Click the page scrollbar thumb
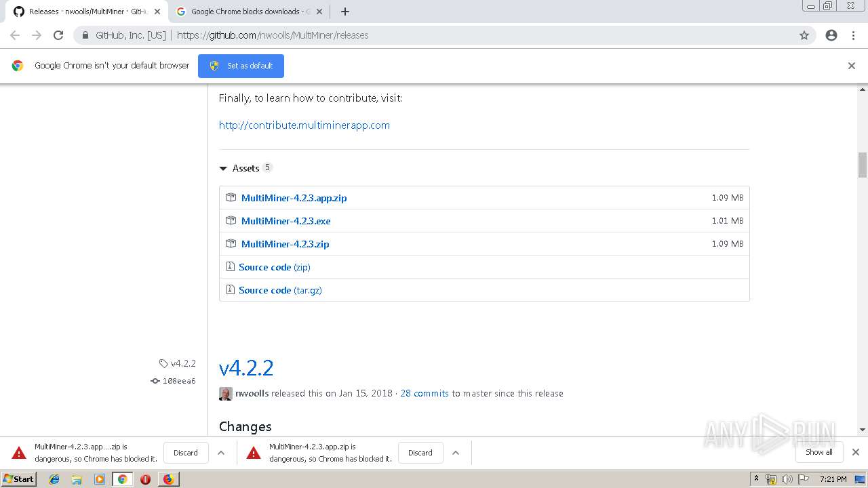This screenshot has height=488, width=868. coord(863,165)
